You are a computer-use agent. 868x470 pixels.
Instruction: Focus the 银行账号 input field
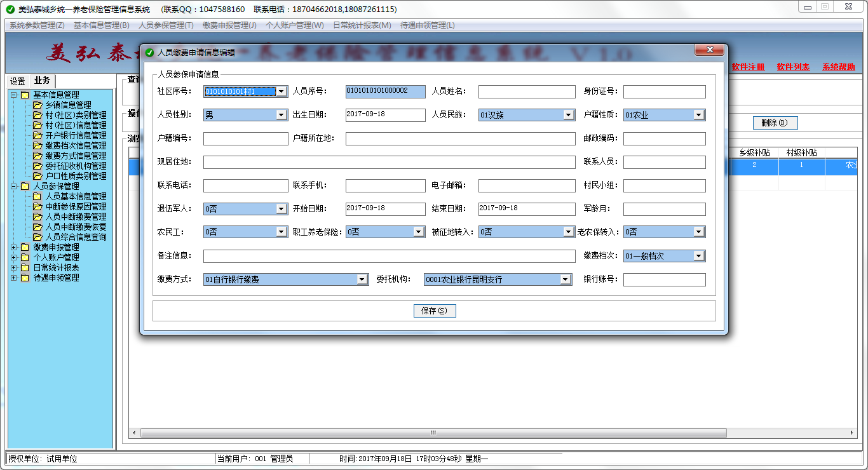[665, 279]
